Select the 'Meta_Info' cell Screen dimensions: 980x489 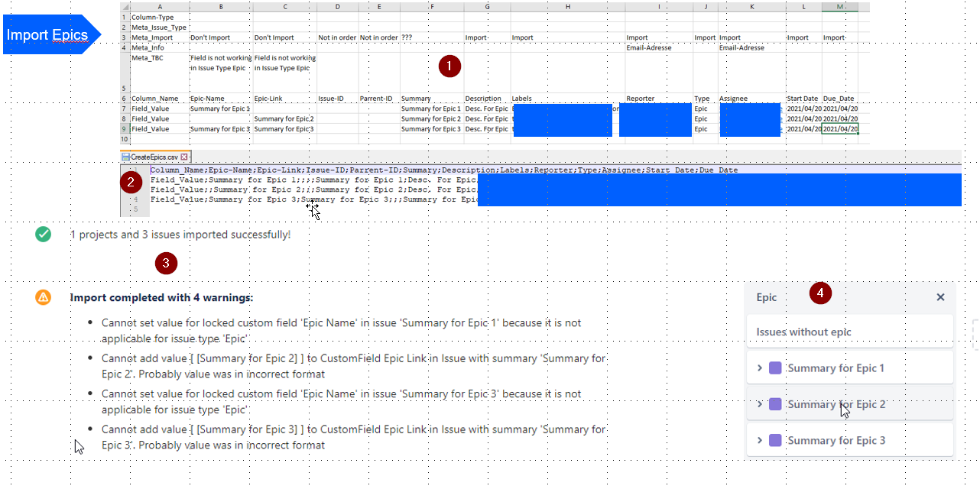click(160, 47)
